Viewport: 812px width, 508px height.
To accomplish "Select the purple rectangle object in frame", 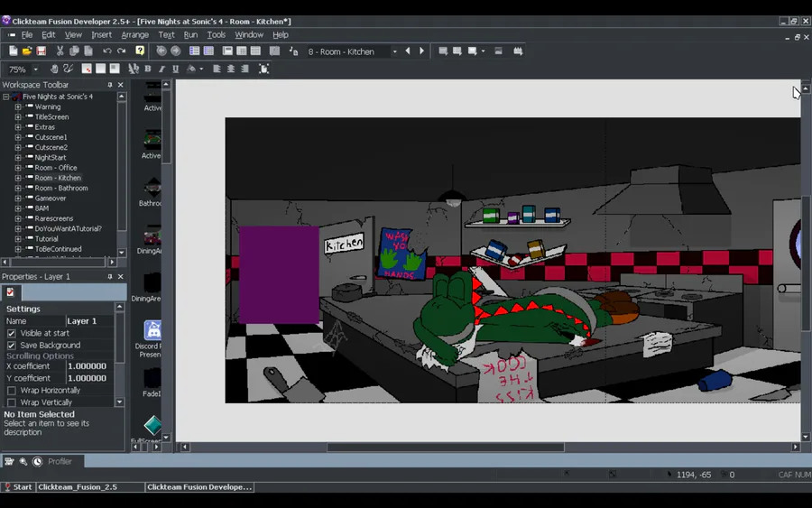I will pyautogui.click(x=279, y=275).
